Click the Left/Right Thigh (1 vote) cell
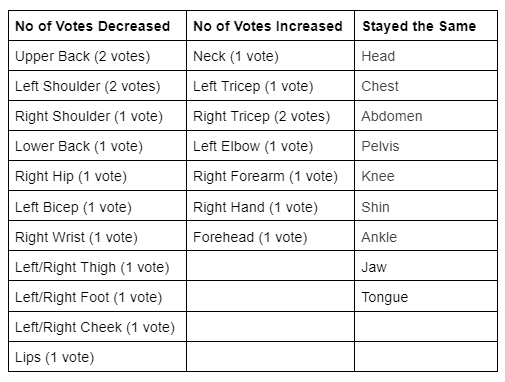Screen dimensions: 505x382 [x=97, y=266]
